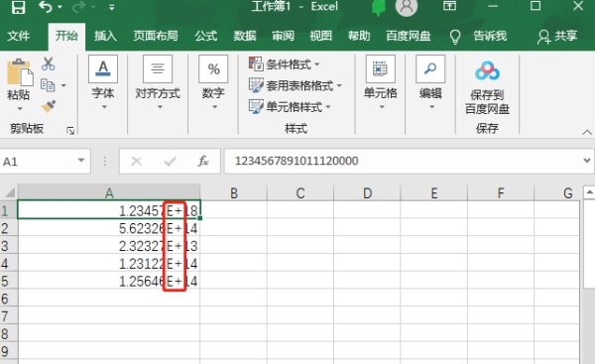This screenshot has height=364, width=595.
Task: Click the 粘贴 clipboard icon
Action: point(20,72)
